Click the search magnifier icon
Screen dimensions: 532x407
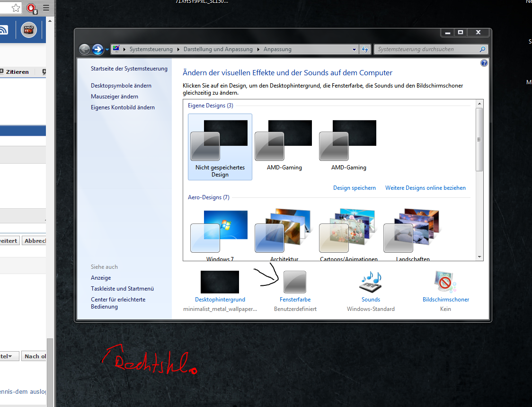coord(482,49)
